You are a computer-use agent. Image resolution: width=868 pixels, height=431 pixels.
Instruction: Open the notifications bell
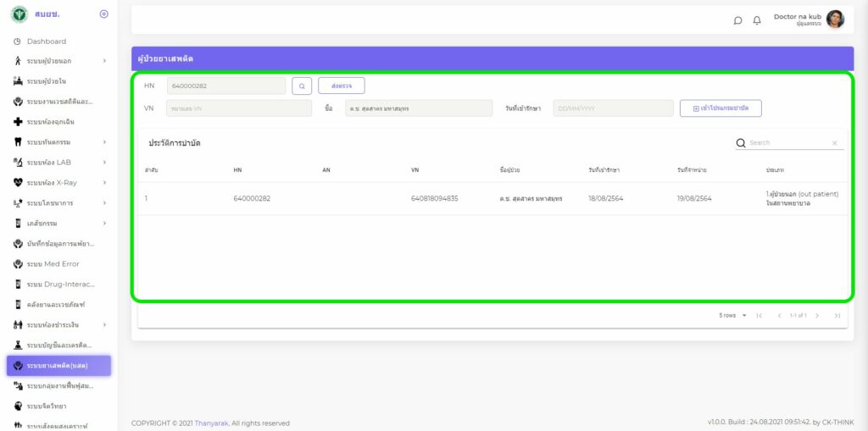(757, 20)
